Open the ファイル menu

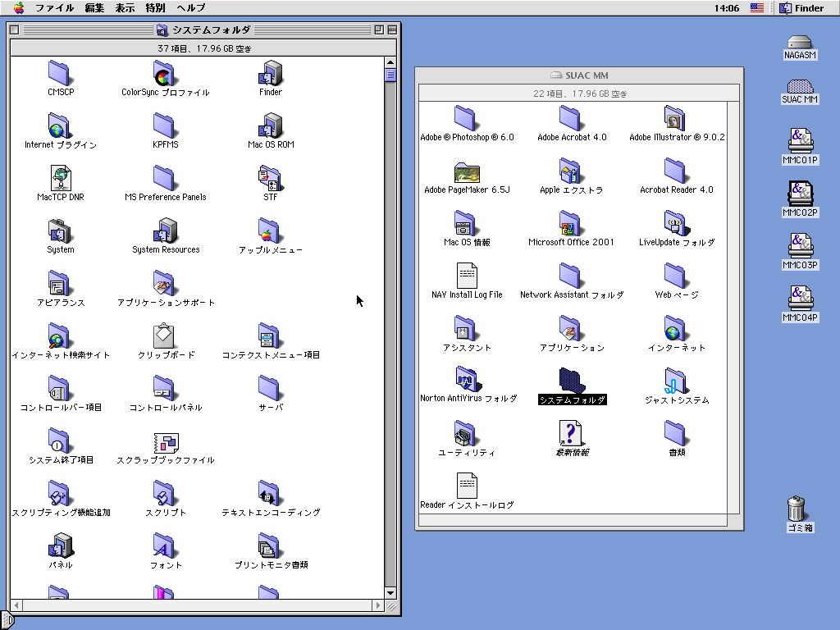pos(54,8)
